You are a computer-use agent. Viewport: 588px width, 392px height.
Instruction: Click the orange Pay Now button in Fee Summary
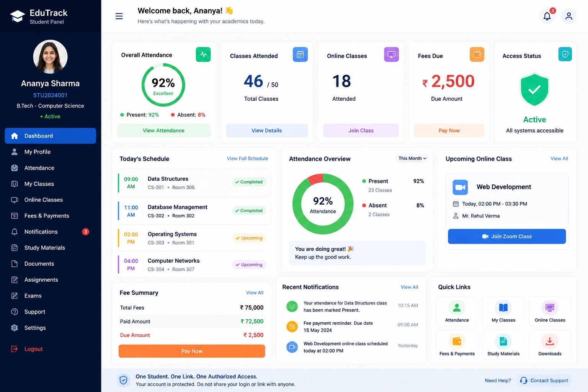(x=192, y=351)
